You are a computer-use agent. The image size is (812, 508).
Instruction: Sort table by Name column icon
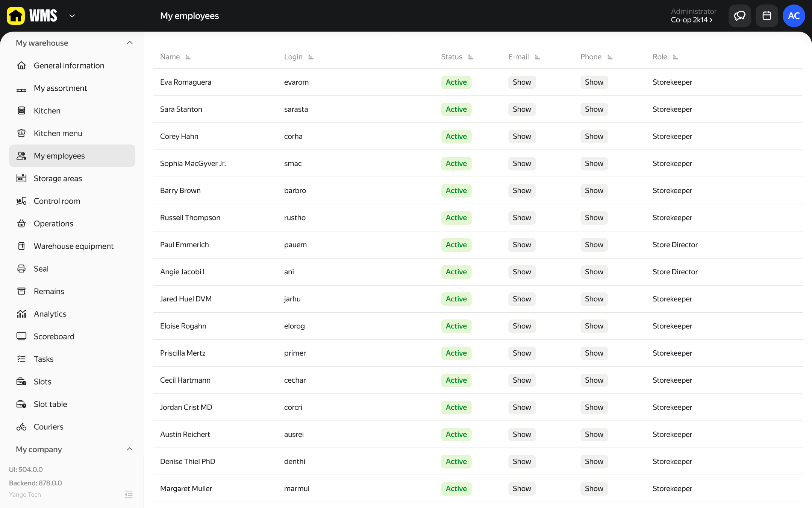click(x=188, y=57)
